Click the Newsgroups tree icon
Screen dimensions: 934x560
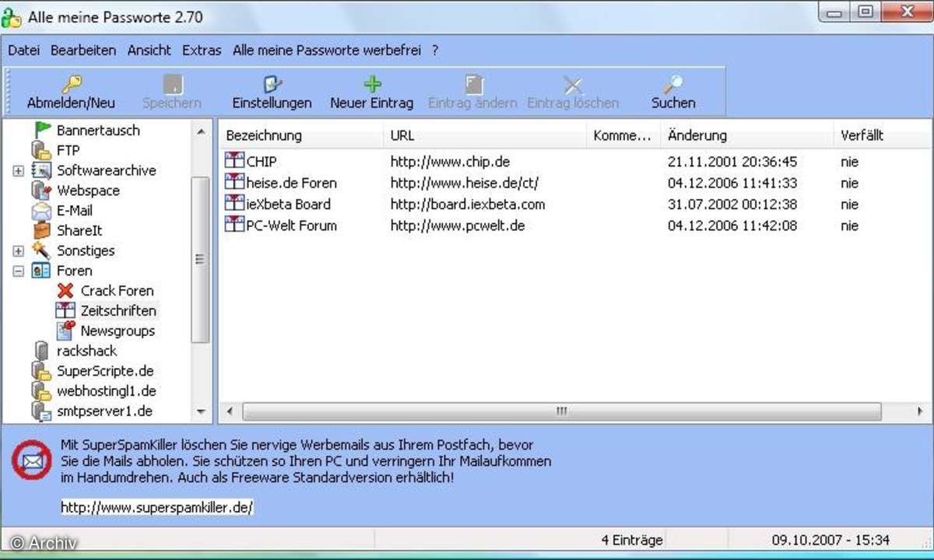pos(65,331)
